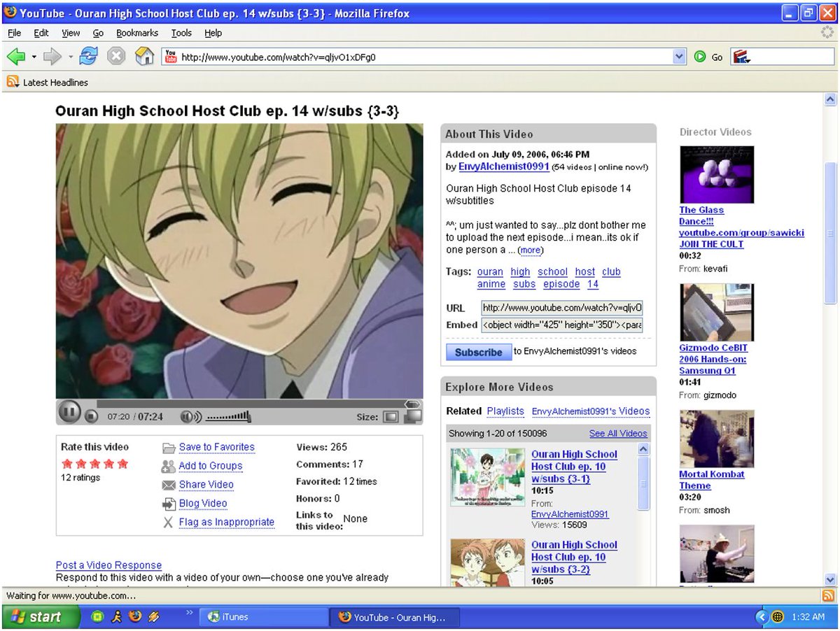Rate the video with the first star
The image size is (840, 631).
tap(67, 464)
